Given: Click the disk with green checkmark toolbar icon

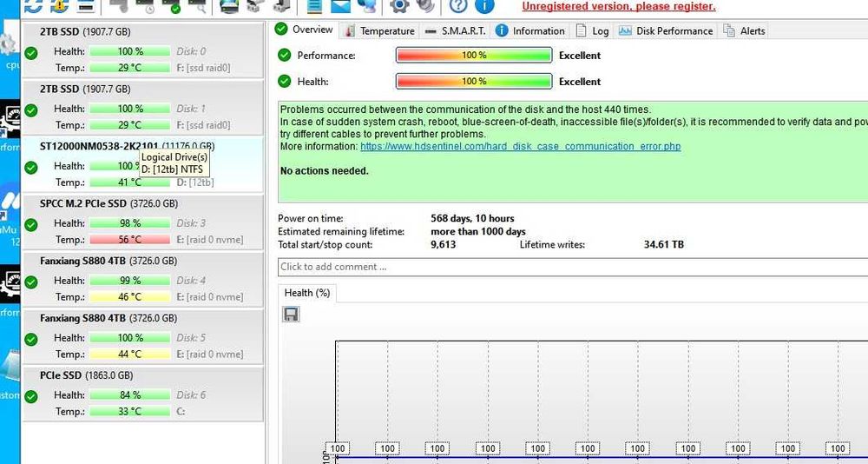Looking at the screenshot, I should coord(172,5).
